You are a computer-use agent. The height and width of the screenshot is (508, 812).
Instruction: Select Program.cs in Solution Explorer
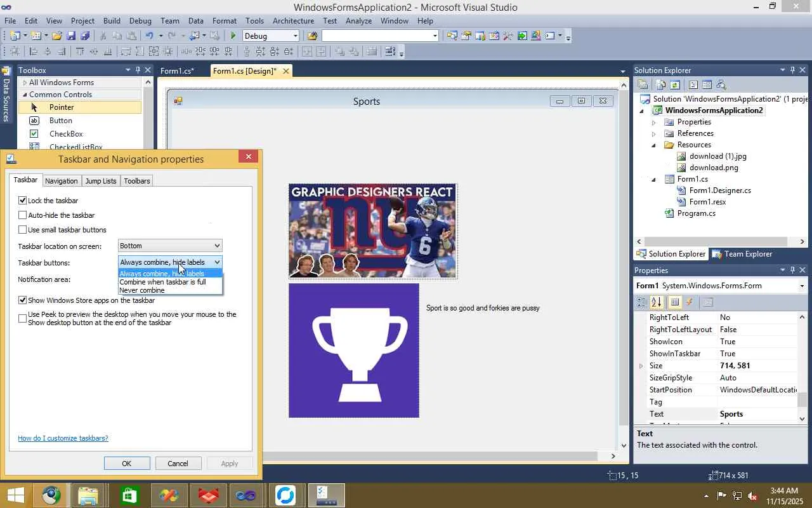pyautogui.click(x=696, y=213)
